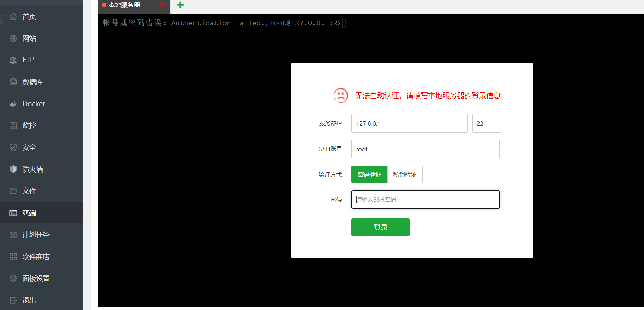Click the home icon beside 首页

pyautogui.click(x=13, y=16)
